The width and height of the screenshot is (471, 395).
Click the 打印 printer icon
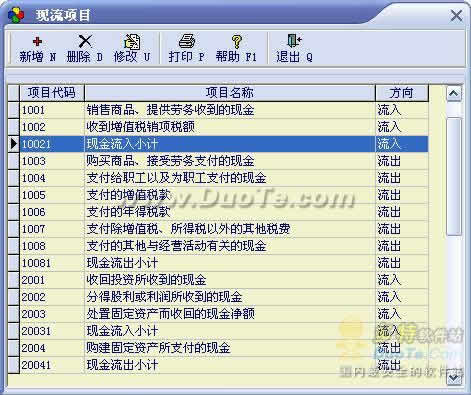coord(187,41)
